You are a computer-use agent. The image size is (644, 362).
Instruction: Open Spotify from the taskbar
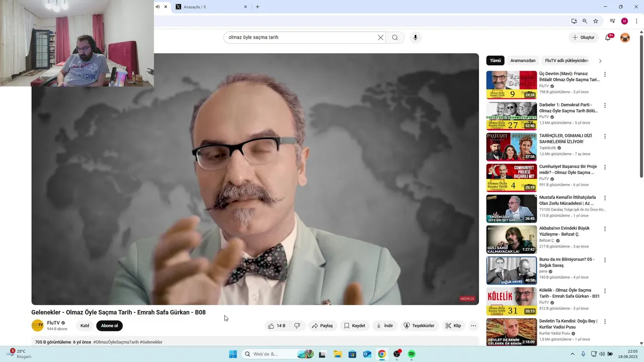[412, 354]
